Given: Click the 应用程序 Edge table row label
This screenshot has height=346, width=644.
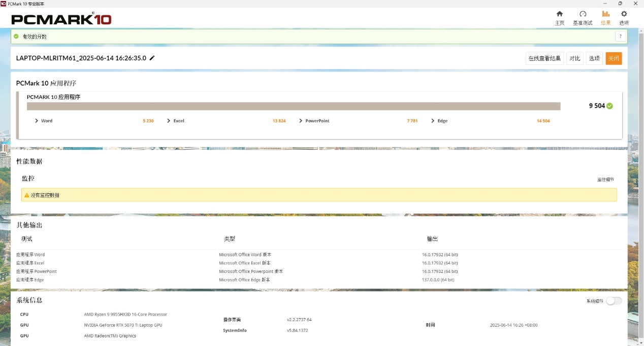Looking at the screenshot, I should pos(30,280).
